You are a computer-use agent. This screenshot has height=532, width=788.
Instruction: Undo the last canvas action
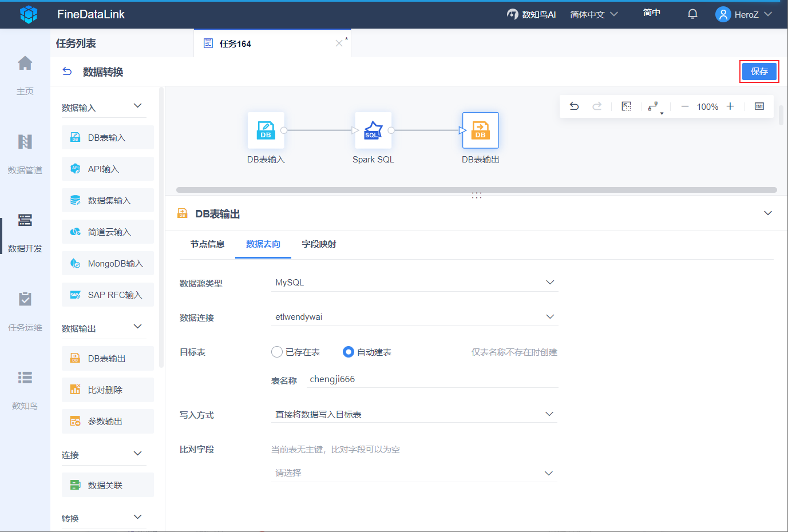tap(574, 106)
